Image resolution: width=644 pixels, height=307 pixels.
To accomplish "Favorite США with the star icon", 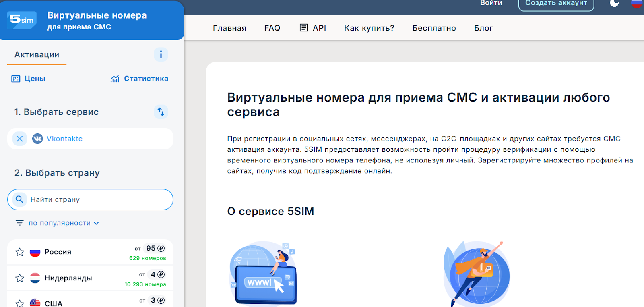I will 20,303.
